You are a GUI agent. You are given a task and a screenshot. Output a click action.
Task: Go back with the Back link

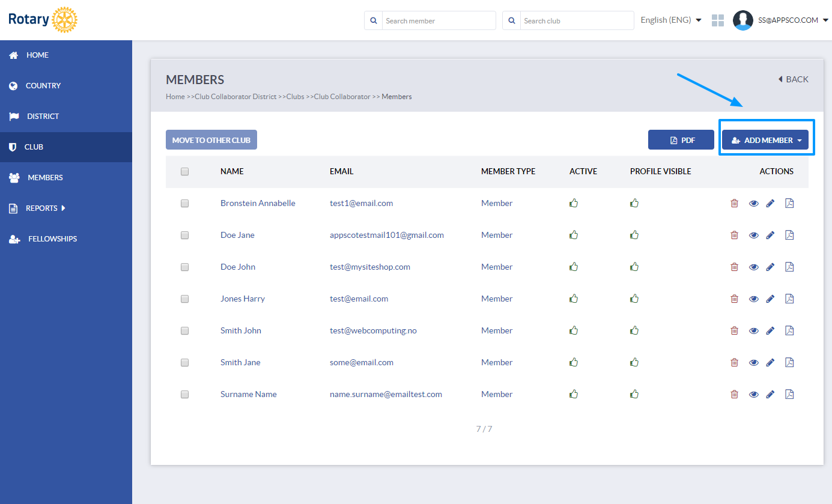[x=793, y=79]
